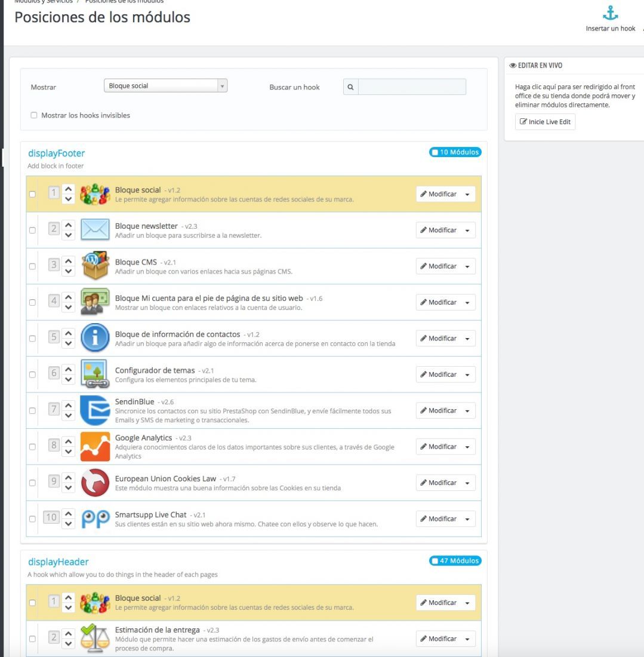Move Google Analytics down one position

(x=69, y=452)
